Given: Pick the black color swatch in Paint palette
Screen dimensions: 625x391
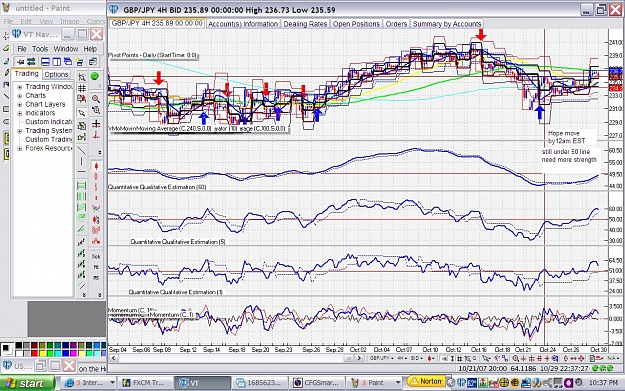Looking at the screenshot, I should (19, 345).
